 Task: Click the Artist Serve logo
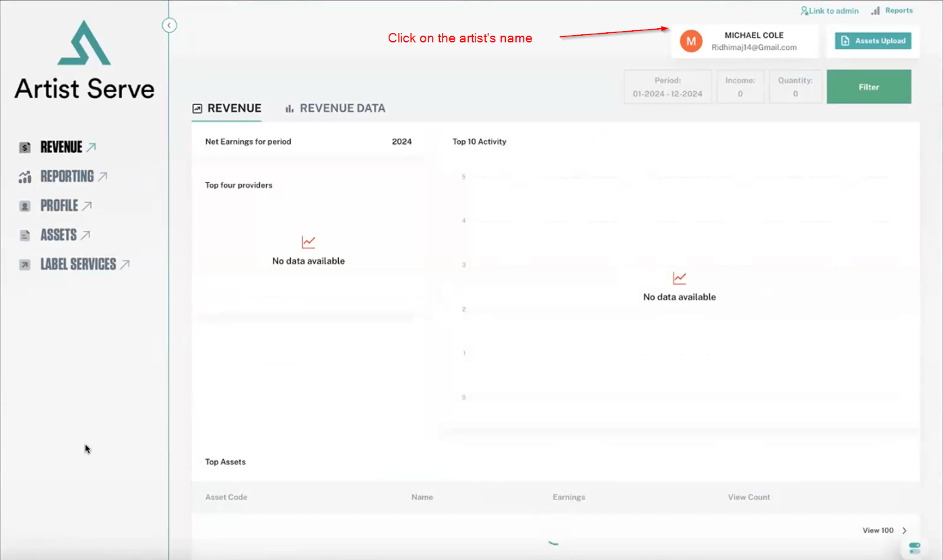pos(84,61)
